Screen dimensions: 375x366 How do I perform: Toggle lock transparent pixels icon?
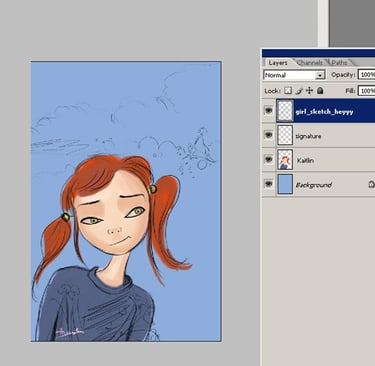(288, 91)
